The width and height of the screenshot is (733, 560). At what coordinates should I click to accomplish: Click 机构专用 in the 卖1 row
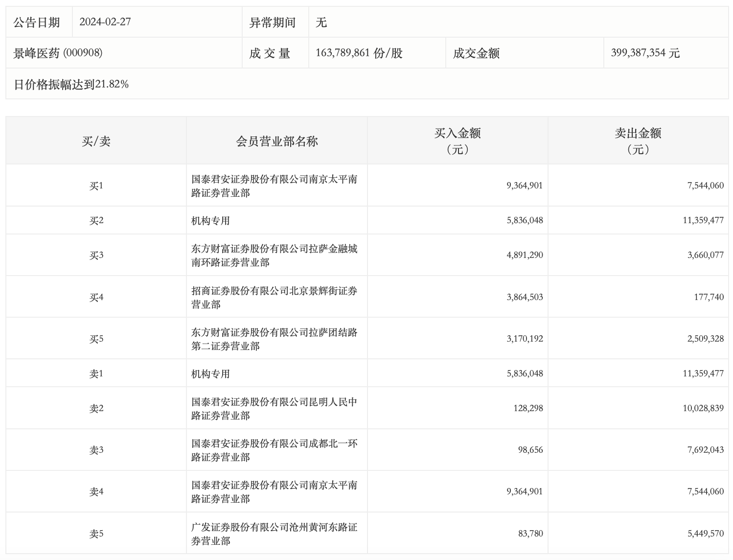click(x=210, y=374)
